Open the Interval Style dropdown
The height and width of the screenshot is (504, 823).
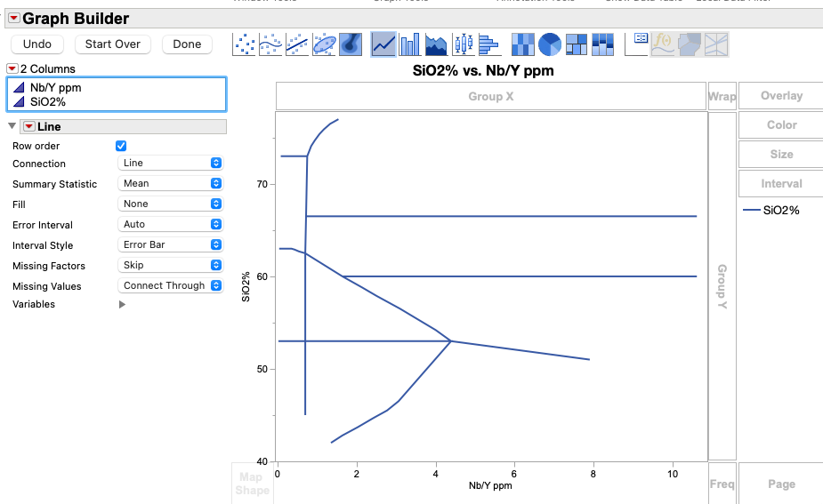coord(171,245)
